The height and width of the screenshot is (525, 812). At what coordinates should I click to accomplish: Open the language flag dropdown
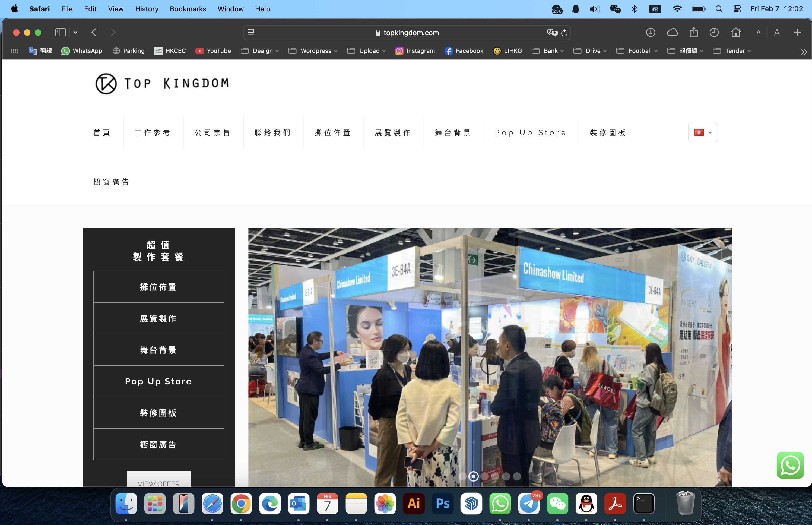click(x=703, y=133)
